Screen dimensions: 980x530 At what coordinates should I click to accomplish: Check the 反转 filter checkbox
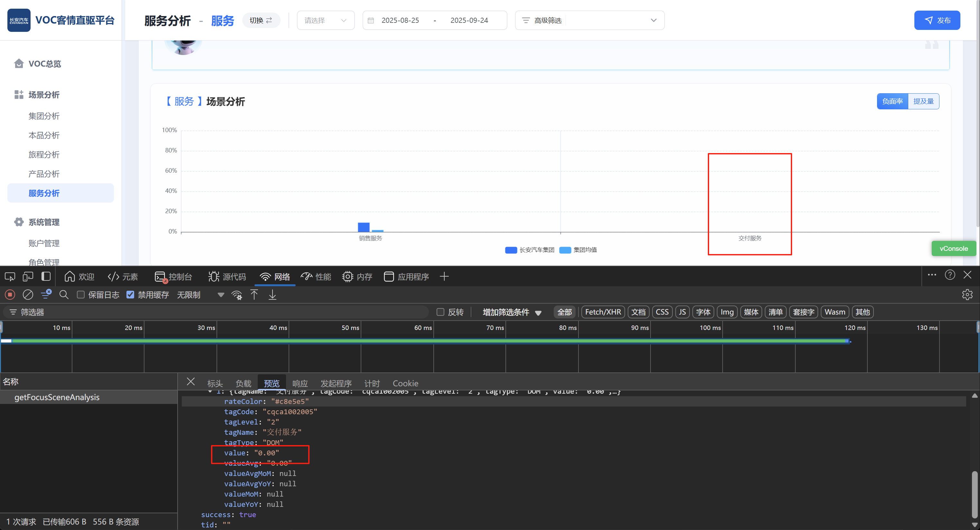(440, 312)
